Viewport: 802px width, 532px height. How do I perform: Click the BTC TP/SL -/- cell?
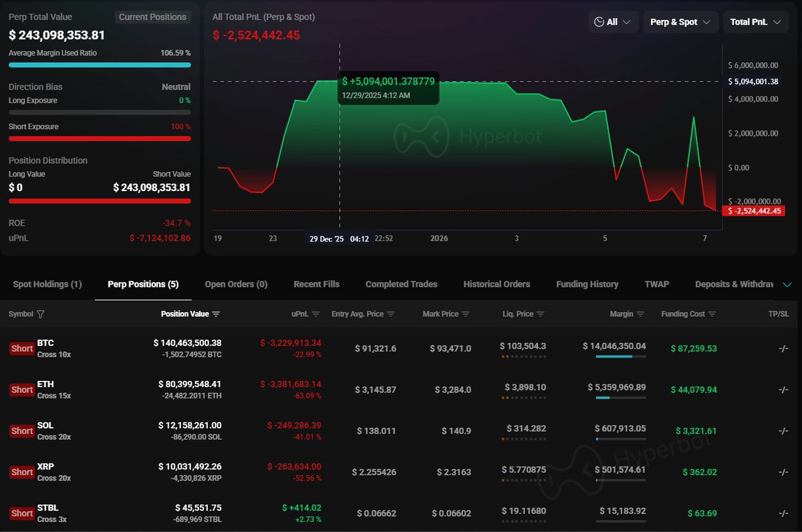tap(783, 348)
